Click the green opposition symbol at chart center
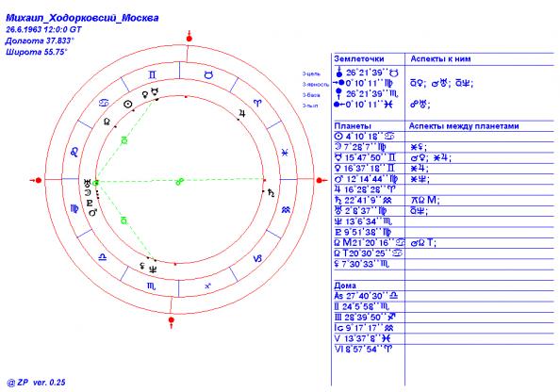This screenshot has height=392, width=560. (180, 182)
